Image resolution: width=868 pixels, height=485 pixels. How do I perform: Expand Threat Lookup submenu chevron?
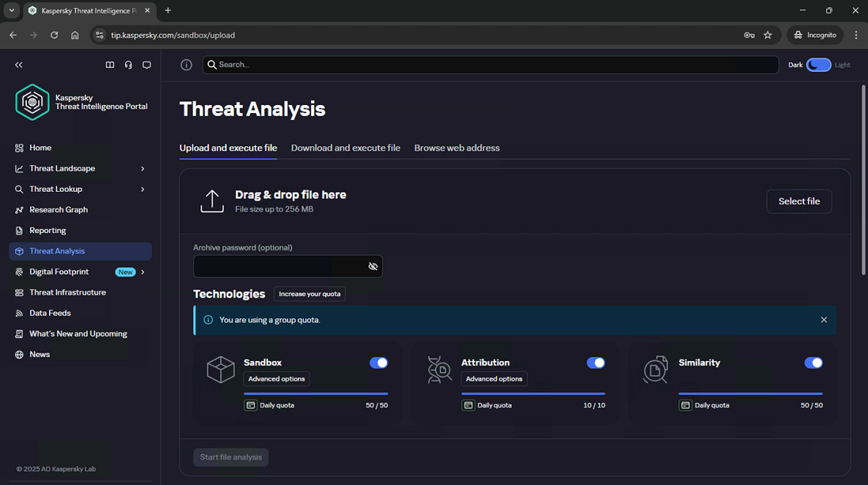point(142,189)
